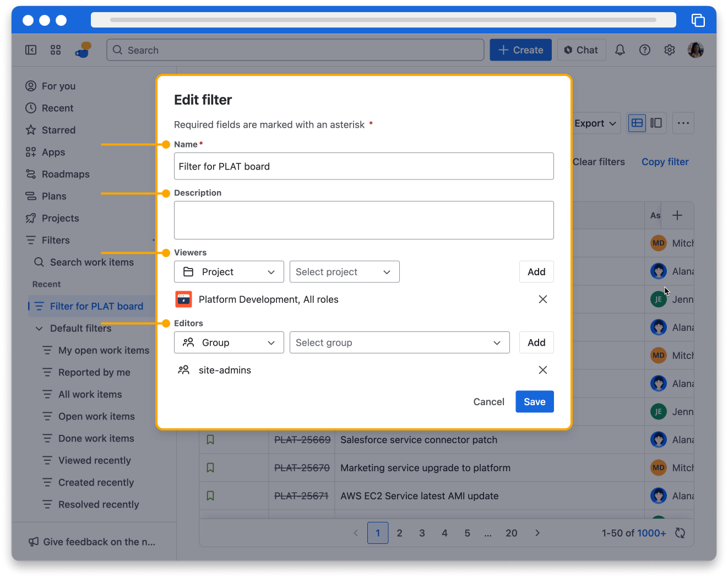Click the filter Name field
This screenshot has height=578, width=728.
pos(364,166)
